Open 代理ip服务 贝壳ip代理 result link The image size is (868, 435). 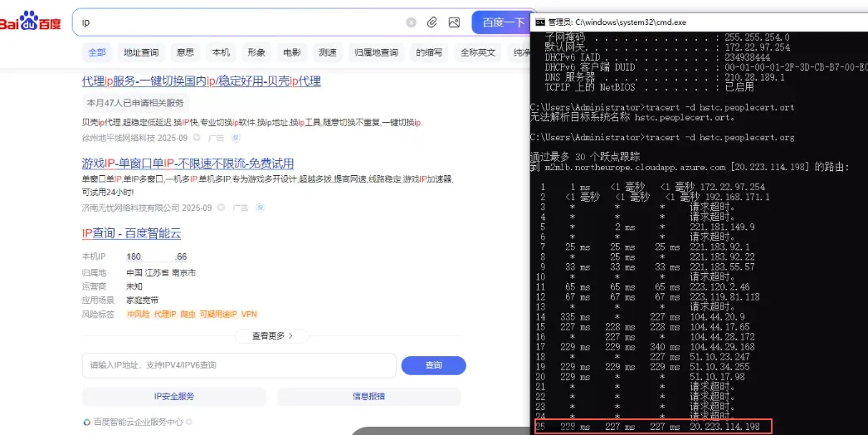click(x=202, y=81)
